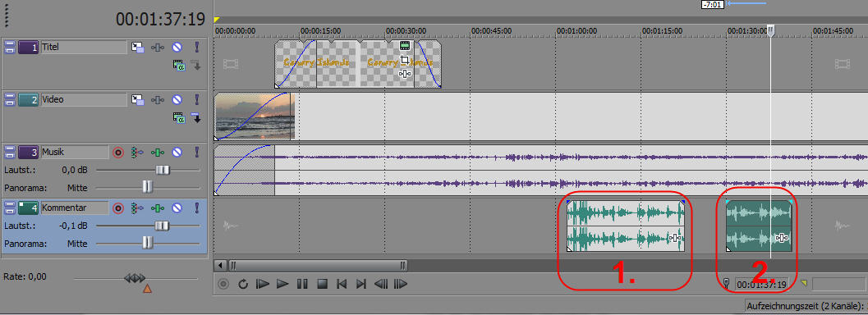Toggle loop playback mode

click(x=243, y=284)
